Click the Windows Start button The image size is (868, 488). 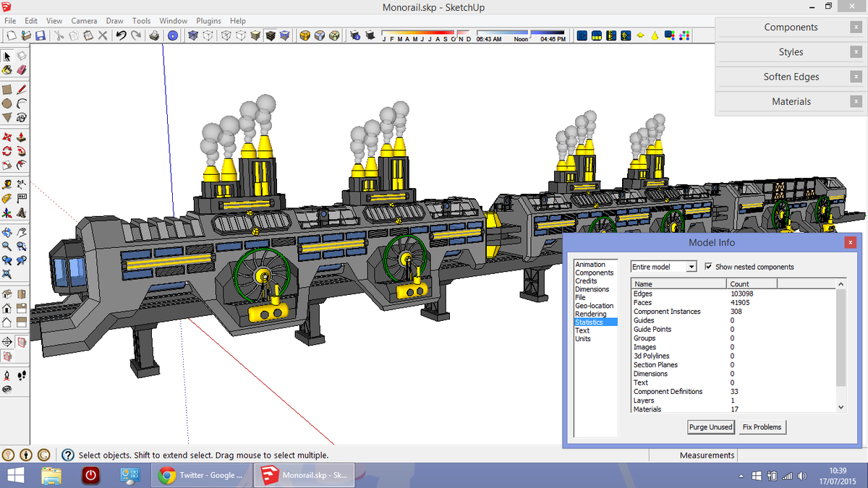(x=15, y=475)
